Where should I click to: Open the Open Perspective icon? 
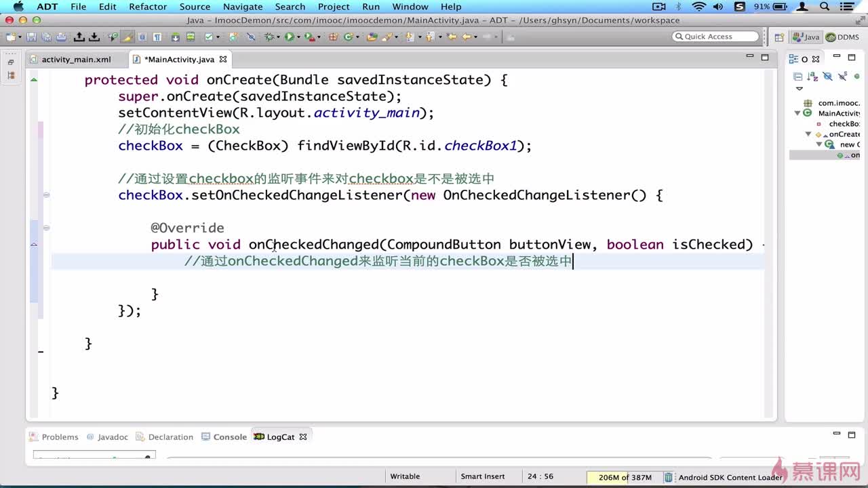point(780,37)
